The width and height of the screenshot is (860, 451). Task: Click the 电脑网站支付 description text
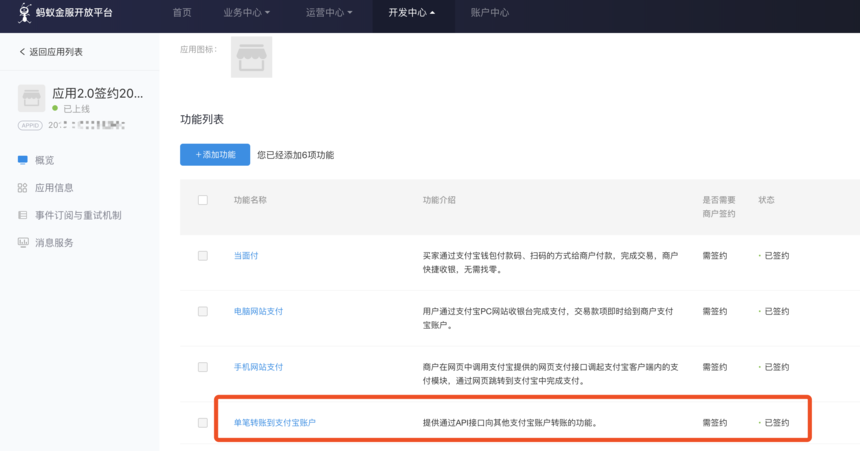click(548, 318)
